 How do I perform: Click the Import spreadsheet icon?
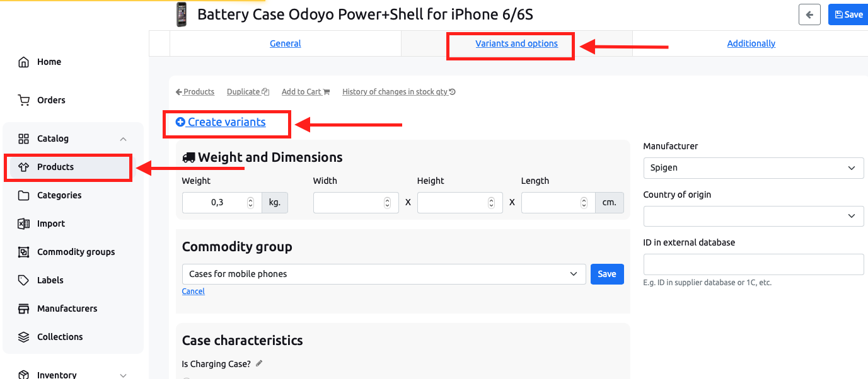(x=23, y=223)
